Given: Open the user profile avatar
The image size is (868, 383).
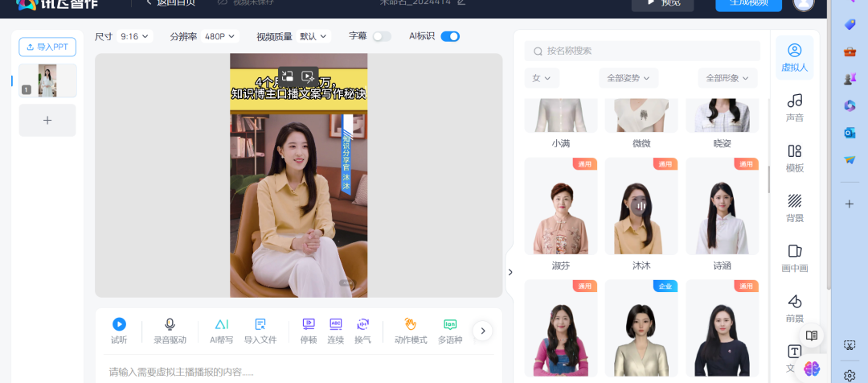Looking at the screenshot, I should click(803, 2).
